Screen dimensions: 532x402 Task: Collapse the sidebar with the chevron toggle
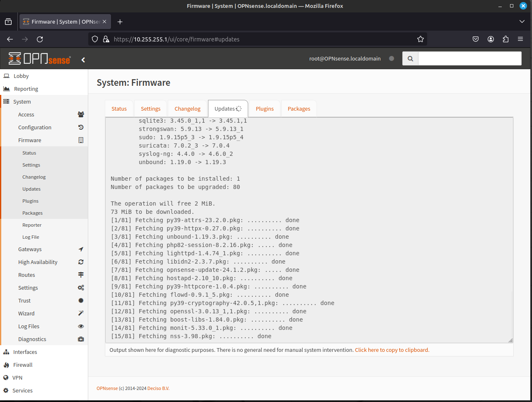point(83,60)
